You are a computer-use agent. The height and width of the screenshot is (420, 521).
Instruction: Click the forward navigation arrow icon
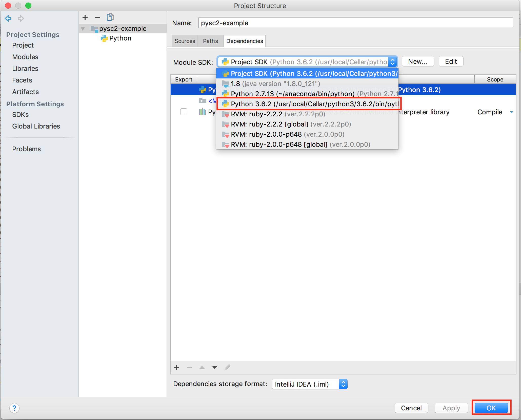pyautogui.click(x=21, y=18)
